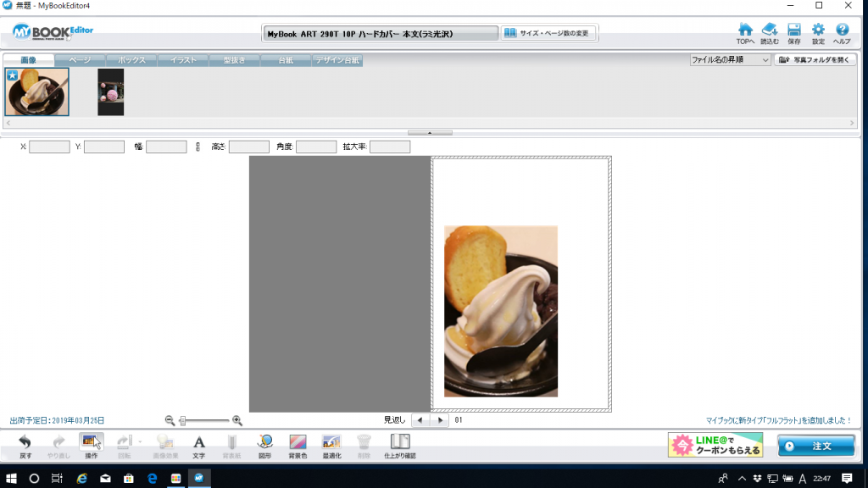Click サイズ・ページ数の変更 button
This screenshot has width=868, height=488.
tap(548, 33)
